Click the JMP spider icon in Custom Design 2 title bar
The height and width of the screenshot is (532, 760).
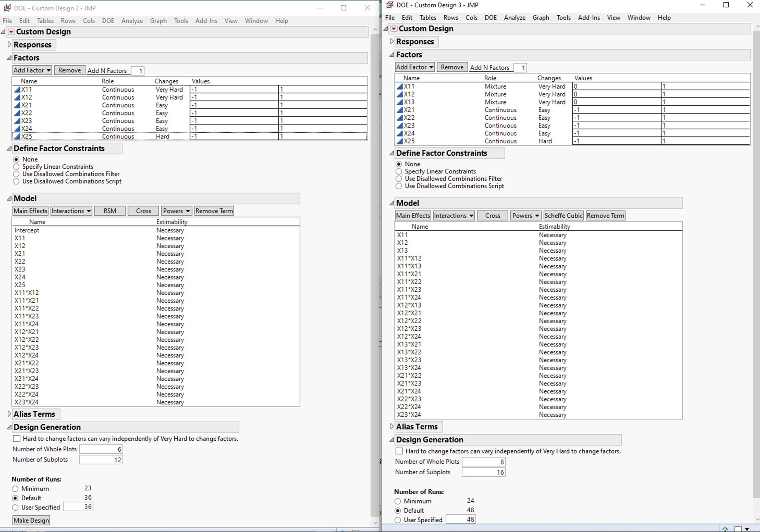pos(7,8)
